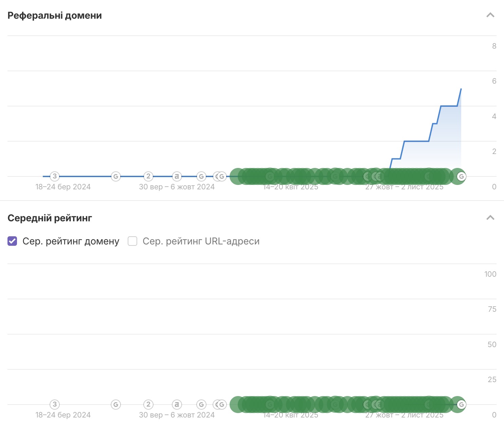
Task: Click final white G marker ending Реферальні домени line
Action: coord(461,176)
